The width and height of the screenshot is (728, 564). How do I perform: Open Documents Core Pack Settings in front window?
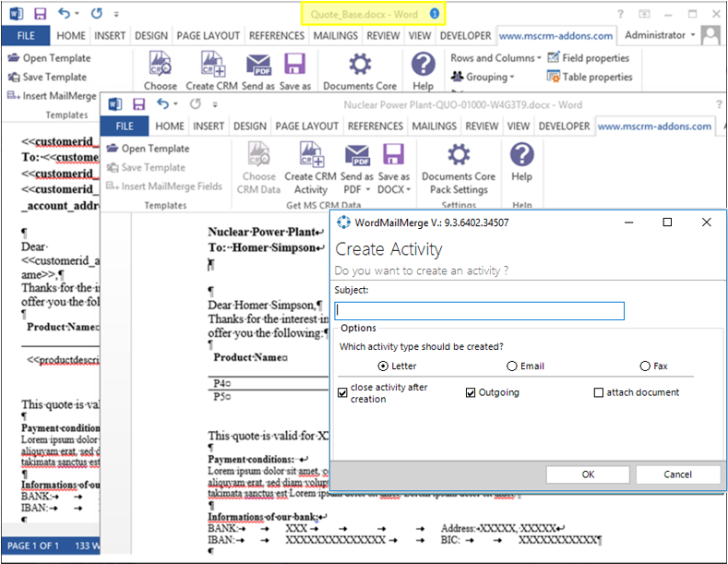pyautogui.click(x=459, y=168)
